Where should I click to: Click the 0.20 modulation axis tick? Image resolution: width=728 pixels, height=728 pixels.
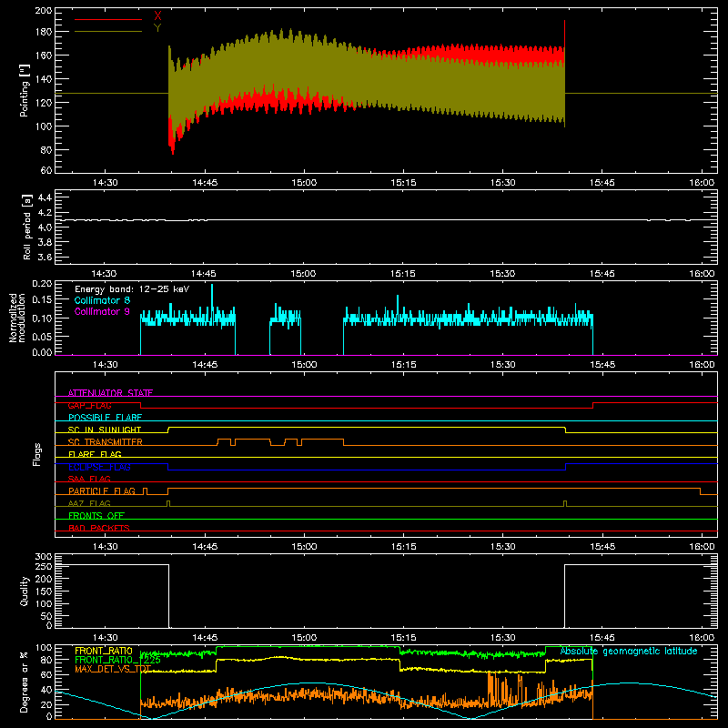(42, 284)
